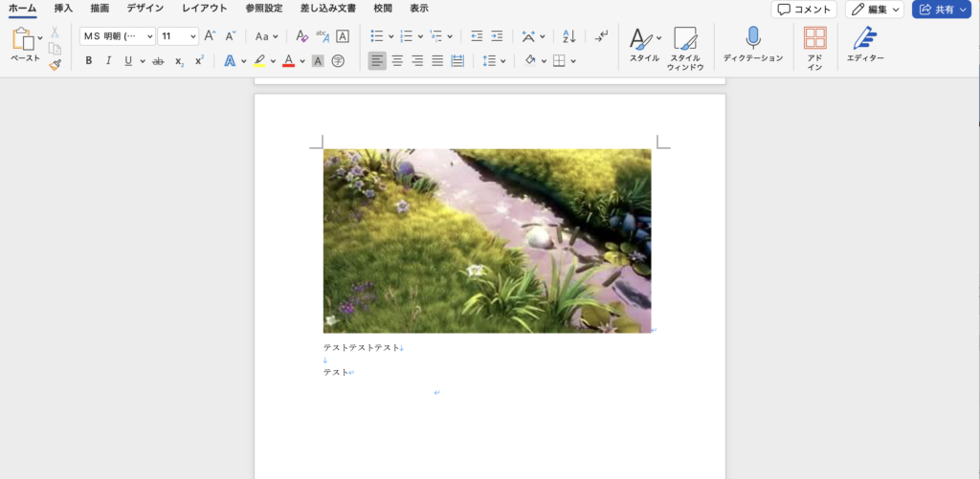Click the enclosed character border A icon
Image resolution: width=980 pixels, height=479 pixels.
pos(343,36)
